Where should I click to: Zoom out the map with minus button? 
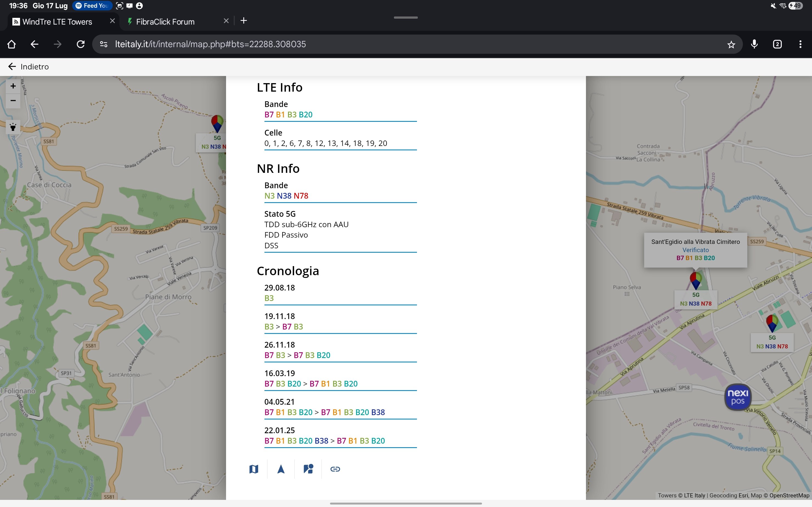tap(13, 101)
